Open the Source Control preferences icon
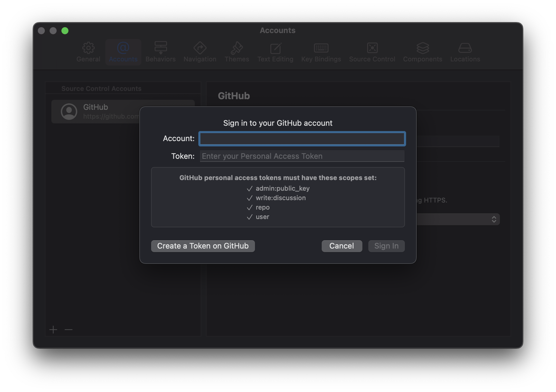Image resolution: width=556 pixels, height=392 pixels. [x=372, y=48]
